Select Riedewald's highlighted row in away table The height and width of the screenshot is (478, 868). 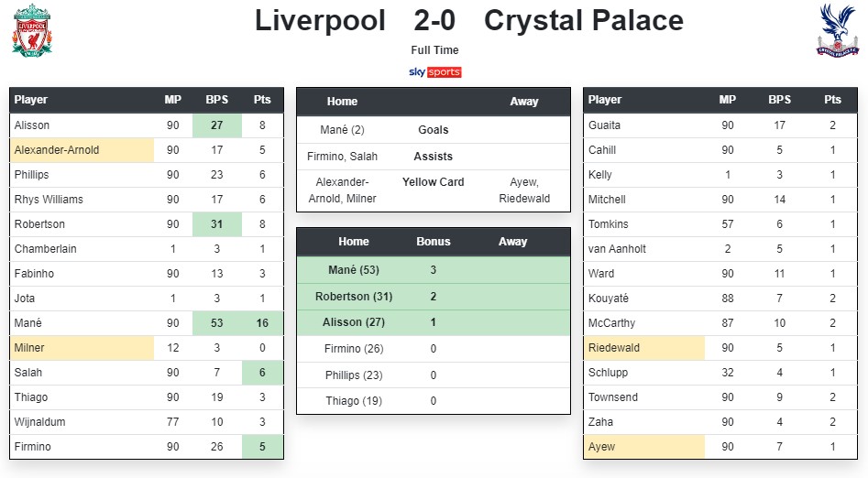click(720, 348)
